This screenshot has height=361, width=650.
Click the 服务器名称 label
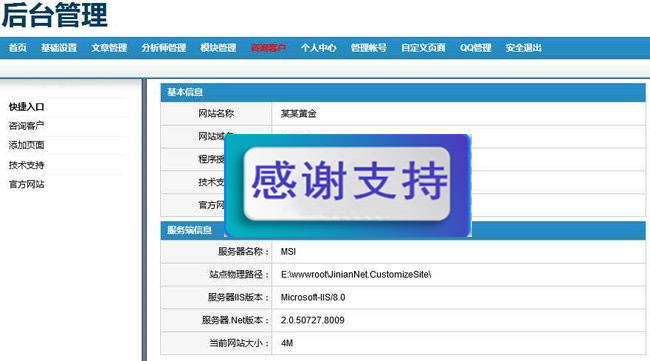point(243,251)
